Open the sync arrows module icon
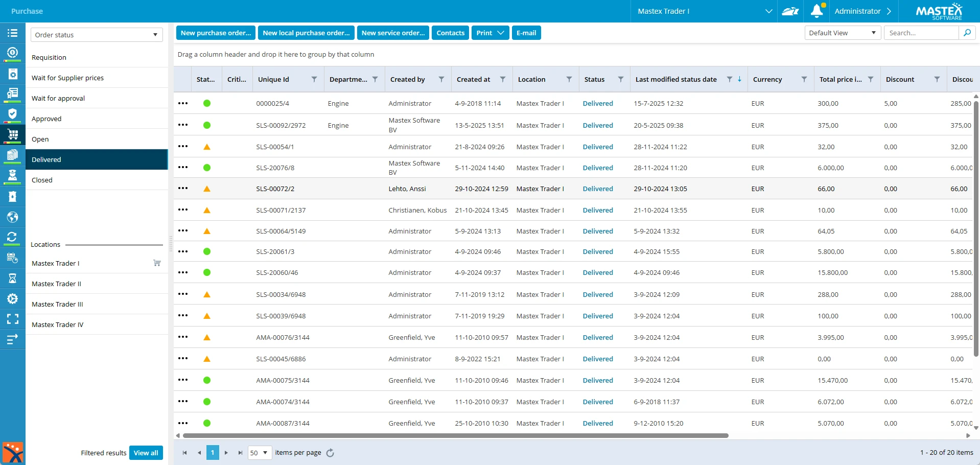 [x=12, y=237]
